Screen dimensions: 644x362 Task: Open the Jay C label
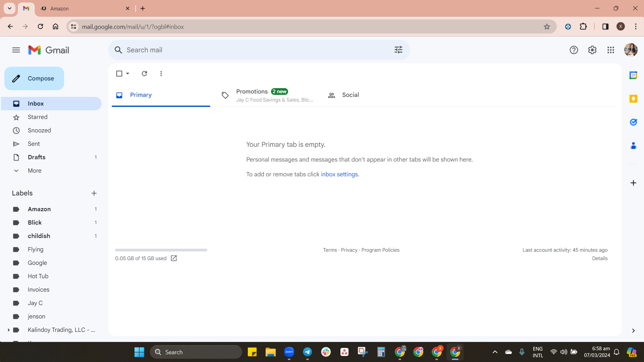(51, 303)
